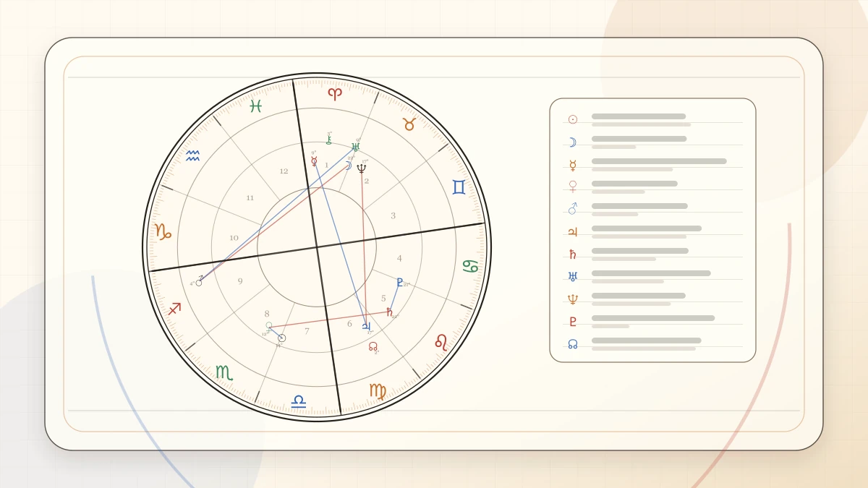Click the North Node glyph in the chart
868x488 pixels.
[x=373, y=346]
